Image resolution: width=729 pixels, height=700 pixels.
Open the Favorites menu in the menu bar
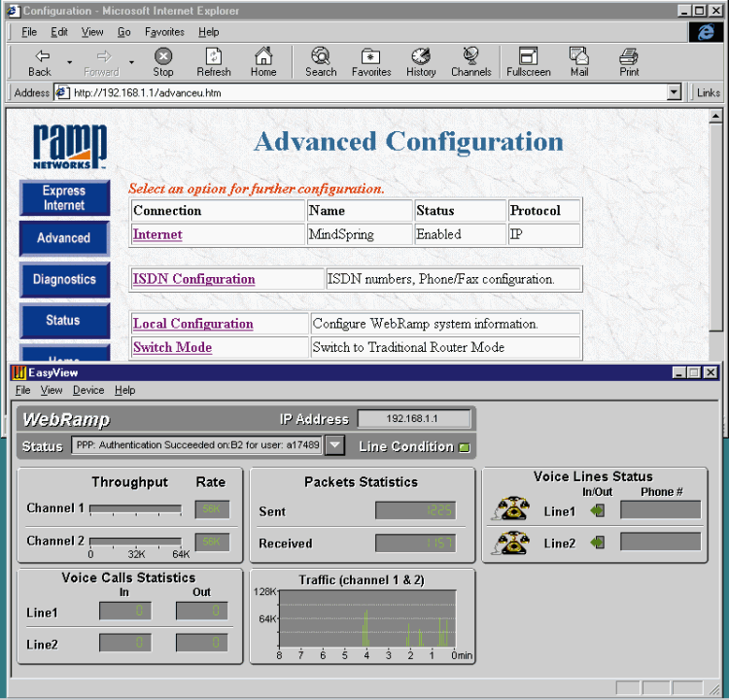click(x=164, y=32)
